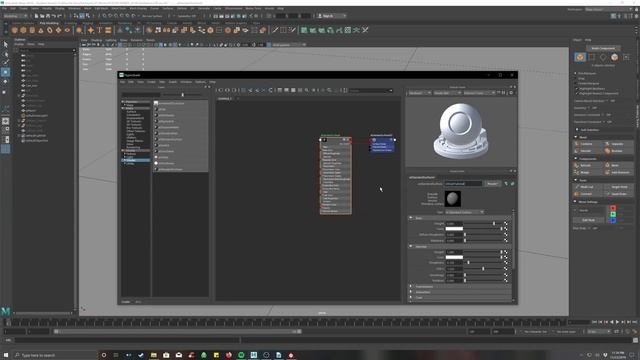This screenshot has width=640, height=360.
Task: Click the map button beside Base Color
Action: point(506,229)
